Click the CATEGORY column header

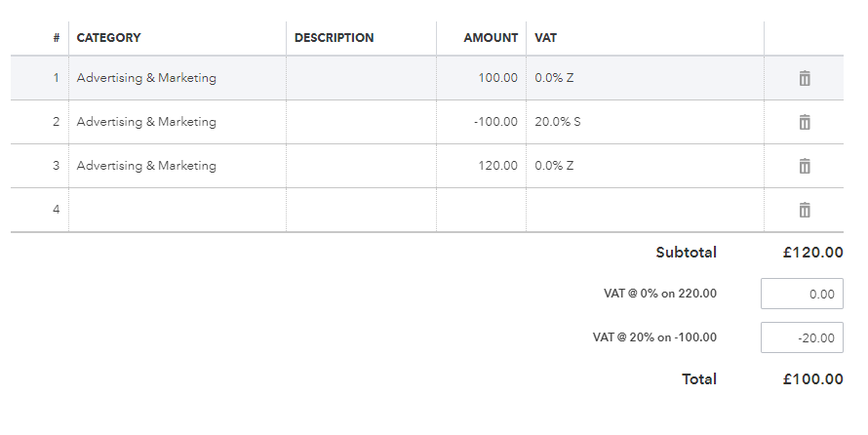coord(109,38)
